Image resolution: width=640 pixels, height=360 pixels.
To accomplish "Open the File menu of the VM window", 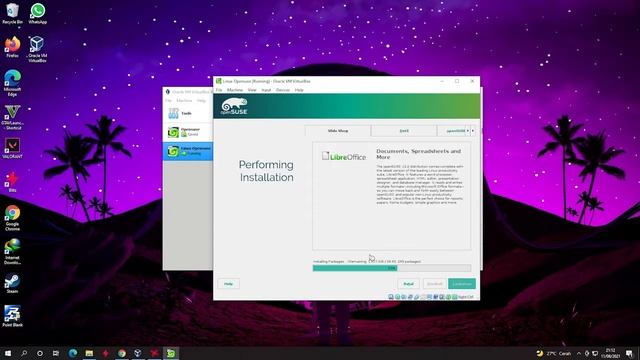I will tap(219, 90).
